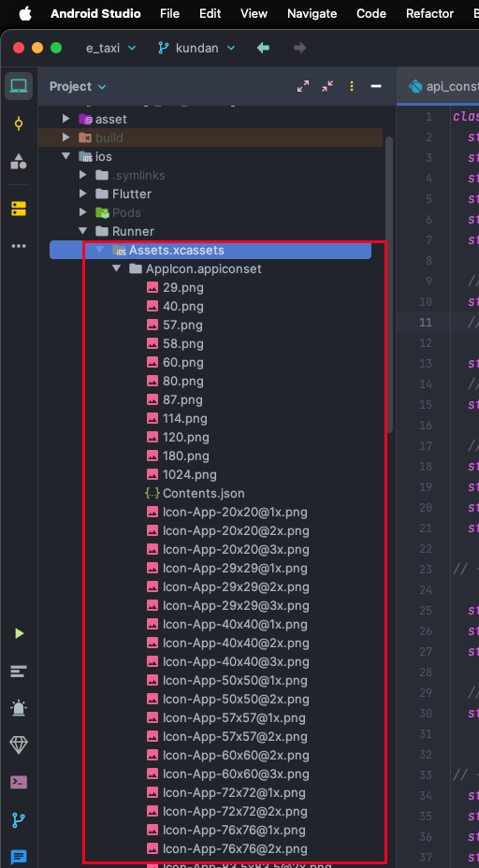Open the Resource Manager sidebar icon
This screenshot has height=868, width=479.
click(19, 161)
